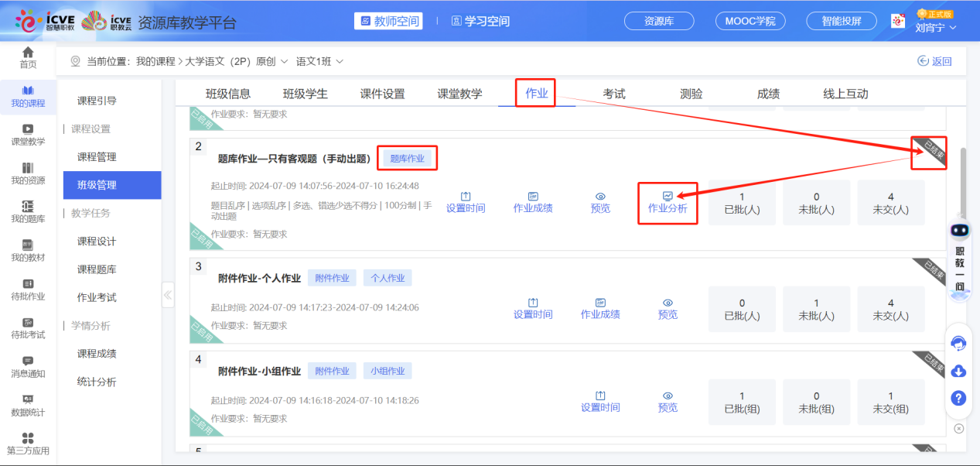
Task: Open 作业分析 for 题库作业 assignment
Action: coord(667,203)
